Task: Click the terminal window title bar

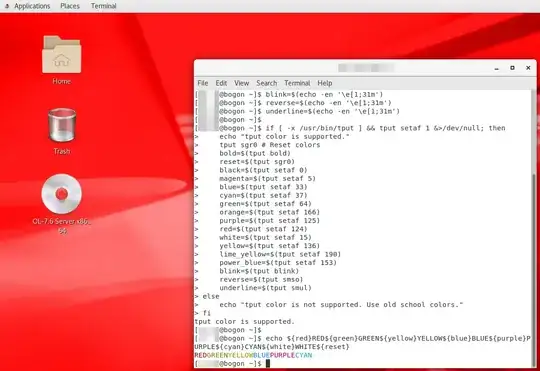Action: tap(365, 68)
